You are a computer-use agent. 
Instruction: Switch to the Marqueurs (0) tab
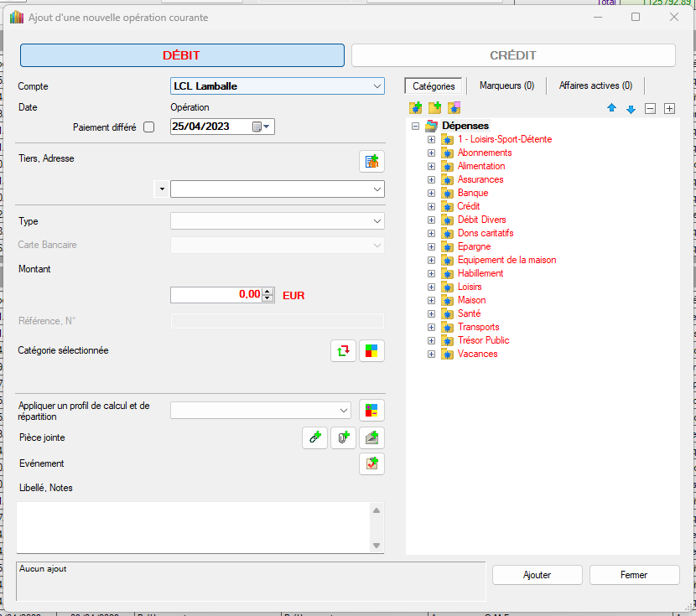pos(506,85)
